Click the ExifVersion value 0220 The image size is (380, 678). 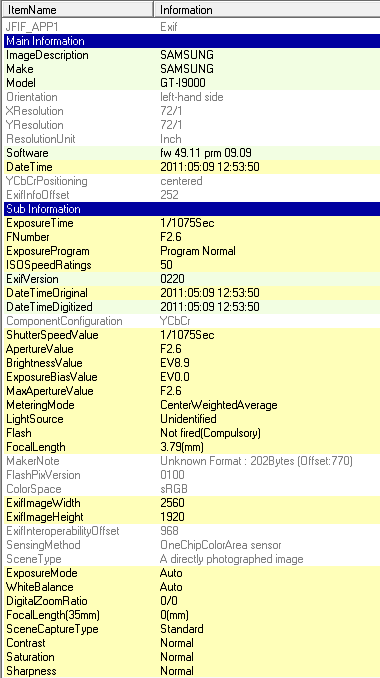point(172,279)
